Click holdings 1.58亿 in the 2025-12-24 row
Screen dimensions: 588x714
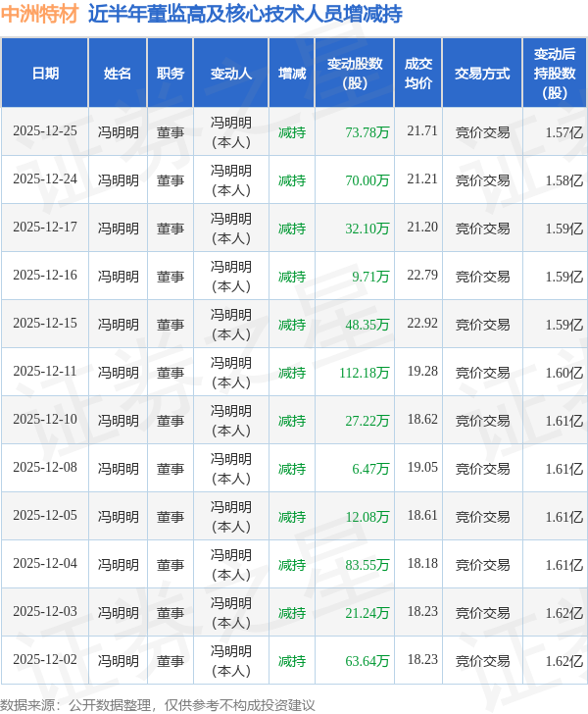coord(564,180)
